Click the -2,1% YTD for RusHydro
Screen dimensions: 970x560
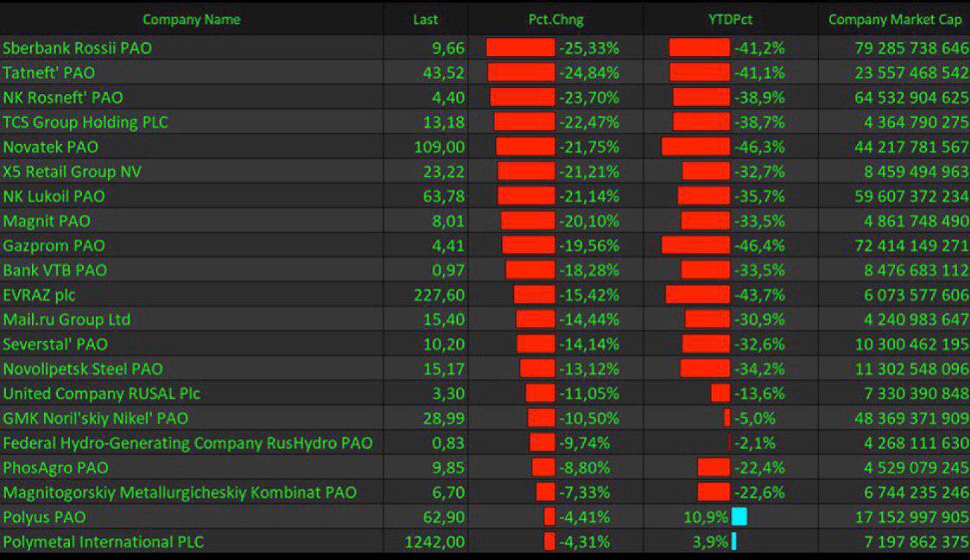(755, 443)
